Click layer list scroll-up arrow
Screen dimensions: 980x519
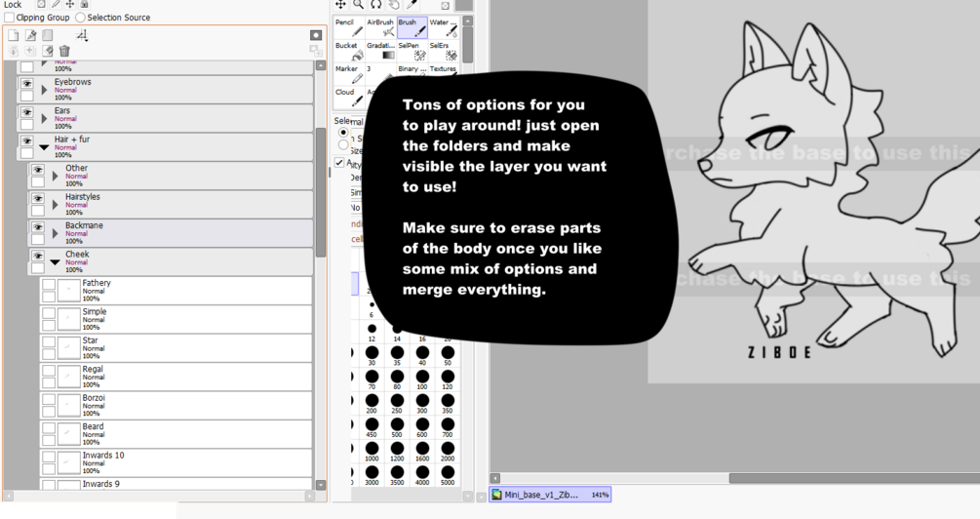pos(321,65)
